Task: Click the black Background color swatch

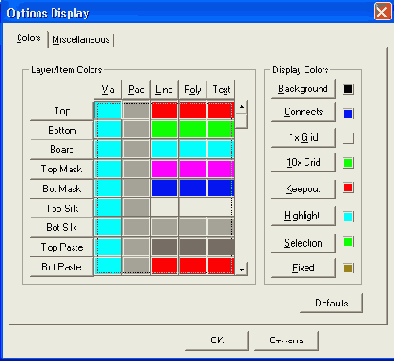Action: tap(348, 89)
